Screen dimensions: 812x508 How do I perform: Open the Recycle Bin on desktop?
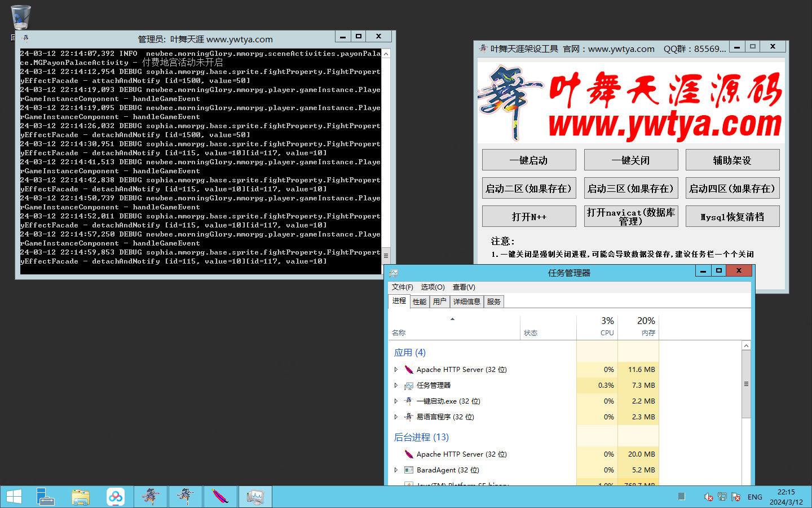tap(21, 17)
